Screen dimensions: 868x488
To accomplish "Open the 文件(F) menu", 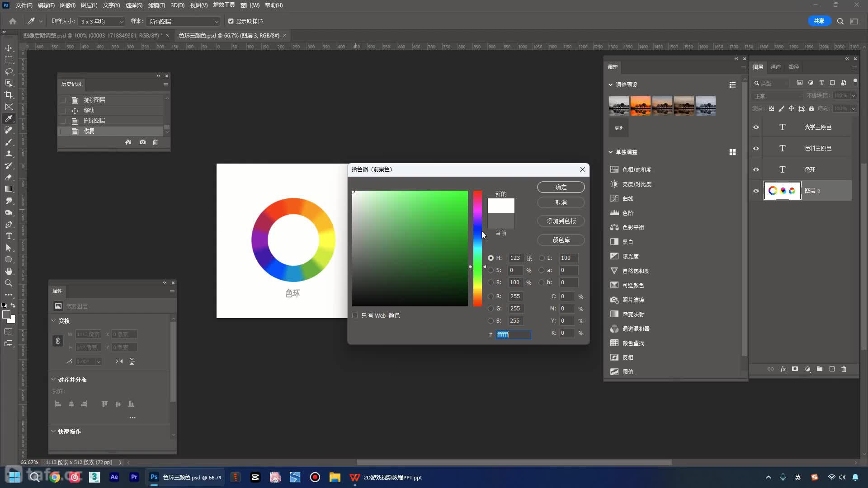I will (24, 5).
